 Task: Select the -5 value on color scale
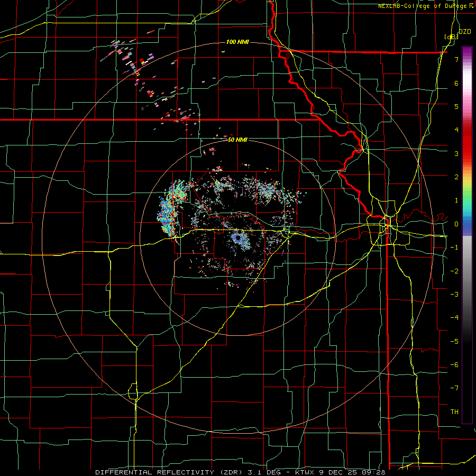click(x=454, y=342)
